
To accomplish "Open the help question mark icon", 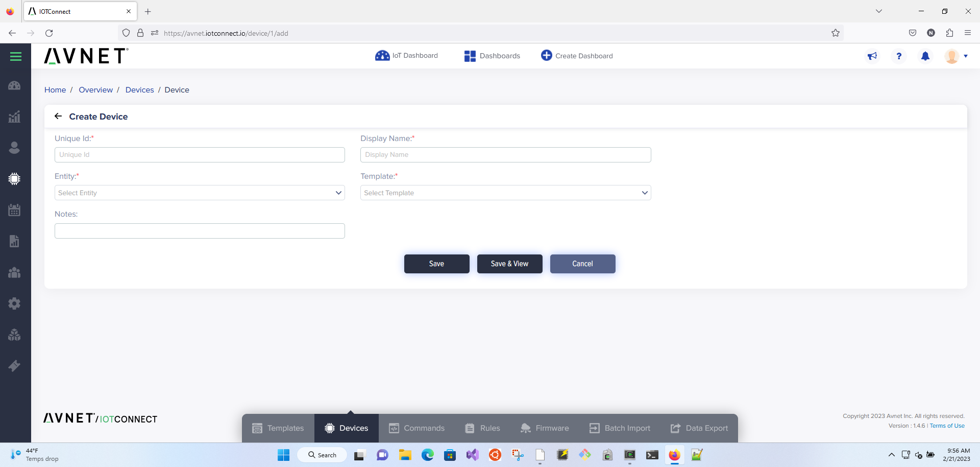I will click(x=899, y=56).
